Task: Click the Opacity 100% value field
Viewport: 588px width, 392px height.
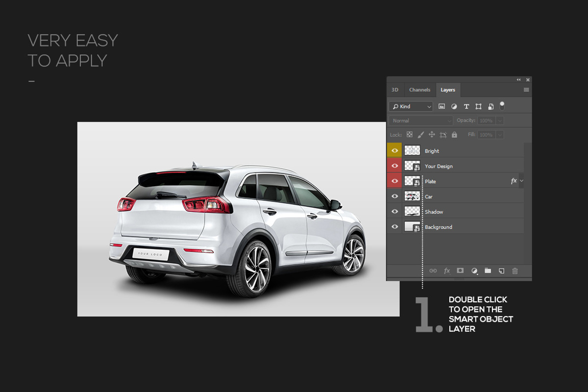Action: (486, 121)
